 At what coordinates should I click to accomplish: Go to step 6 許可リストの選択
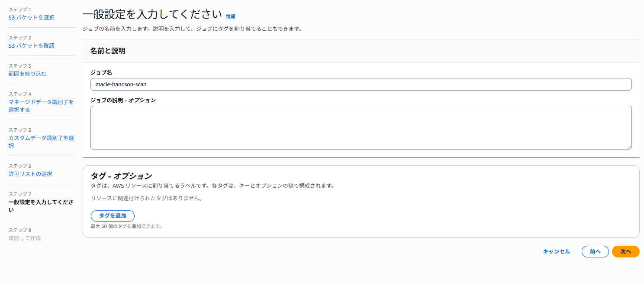click(30, 174)
